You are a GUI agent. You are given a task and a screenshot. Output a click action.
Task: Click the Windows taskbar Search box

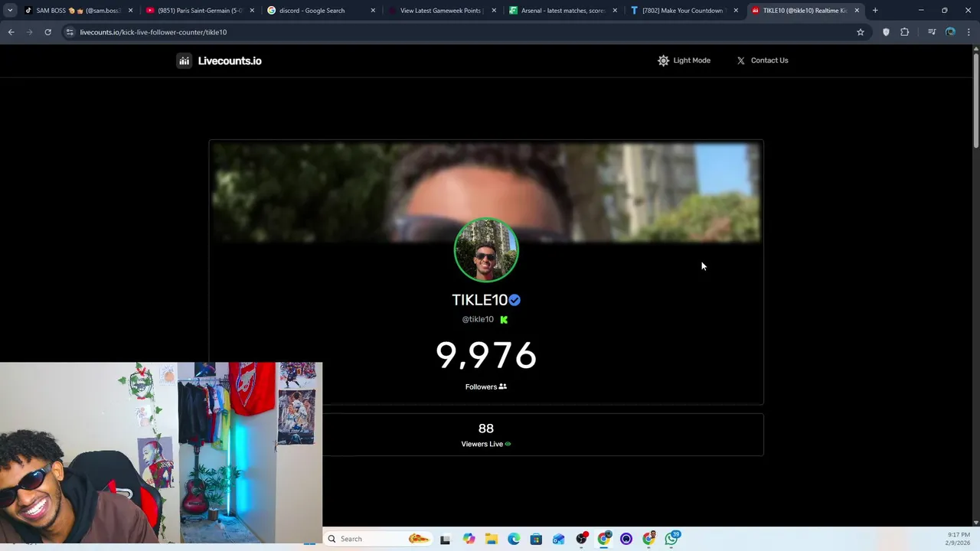click(x=379, y=539)
